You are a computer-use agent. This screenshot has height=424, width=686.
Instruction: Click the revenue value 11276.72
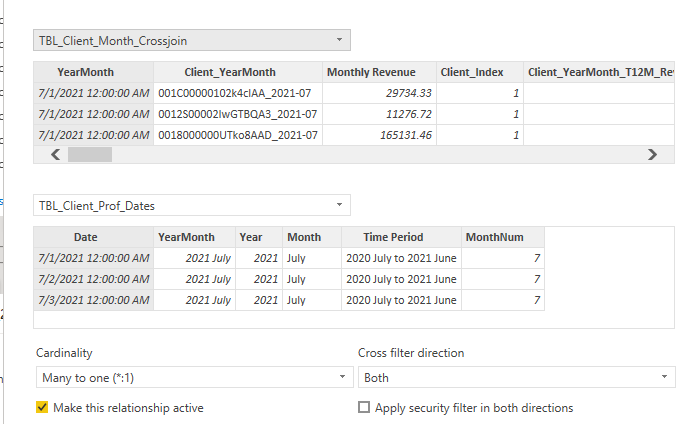tap(379, 114)
